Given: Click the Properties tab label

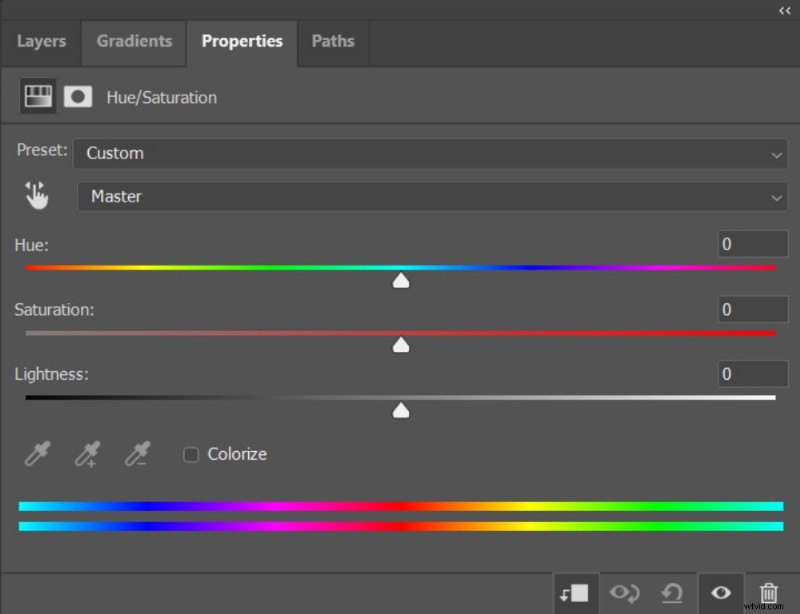Looking at the screenshot, I should (242, 42).
